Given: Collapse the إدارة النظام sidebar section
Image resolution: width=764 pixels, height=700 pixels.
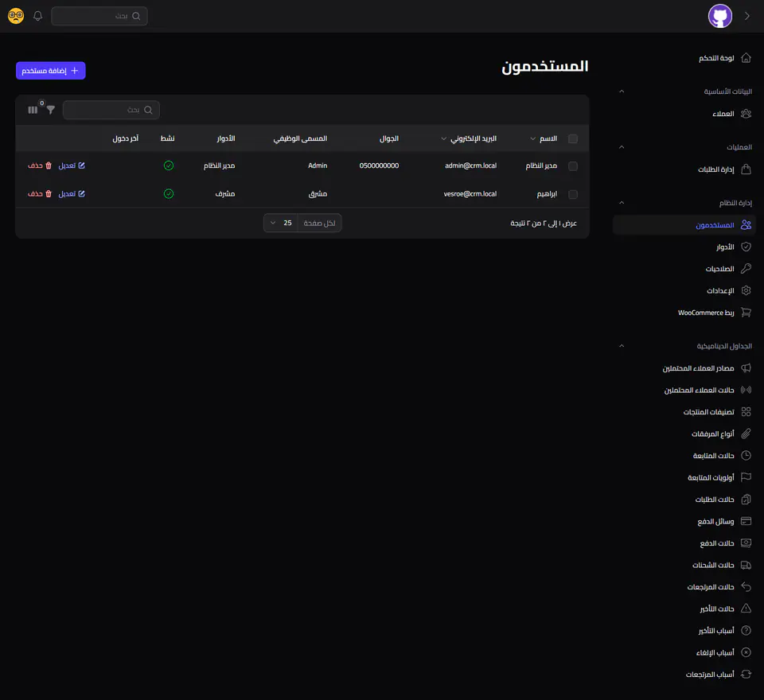Looking at the screenshot, I should [622, 202].
